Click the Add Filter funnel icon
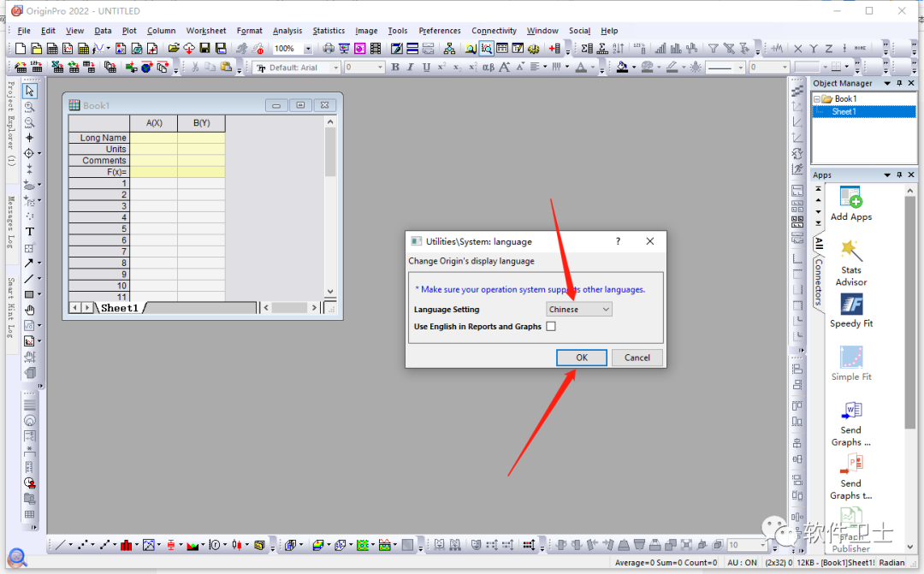 coord(713,48)
